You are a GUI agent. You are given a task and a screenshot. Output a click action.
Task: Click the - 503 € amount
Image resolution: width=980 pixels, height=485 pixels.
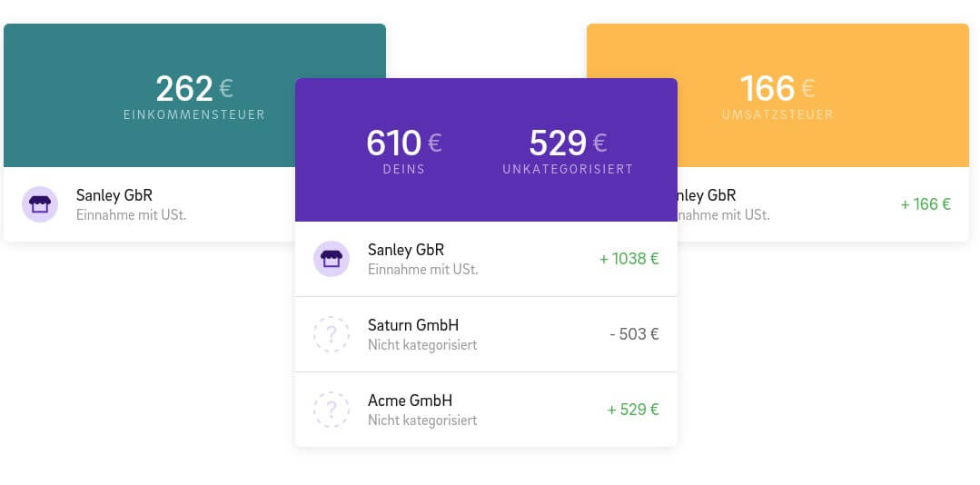tap(634, 334)
